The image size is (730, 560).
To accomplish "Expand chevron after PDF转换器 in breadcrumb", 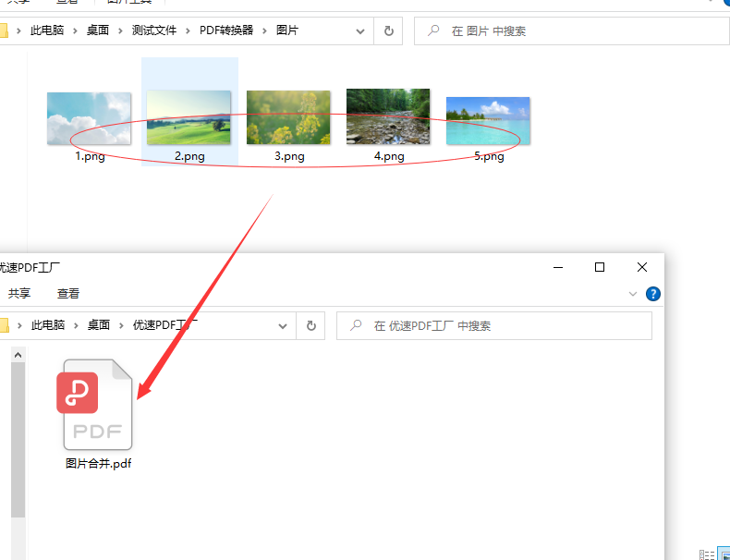I will pos(264,31).
